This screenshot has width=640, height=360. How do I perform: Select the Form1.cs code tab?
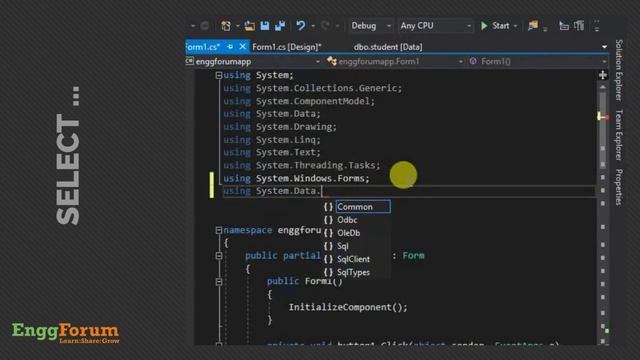point(203,47)
